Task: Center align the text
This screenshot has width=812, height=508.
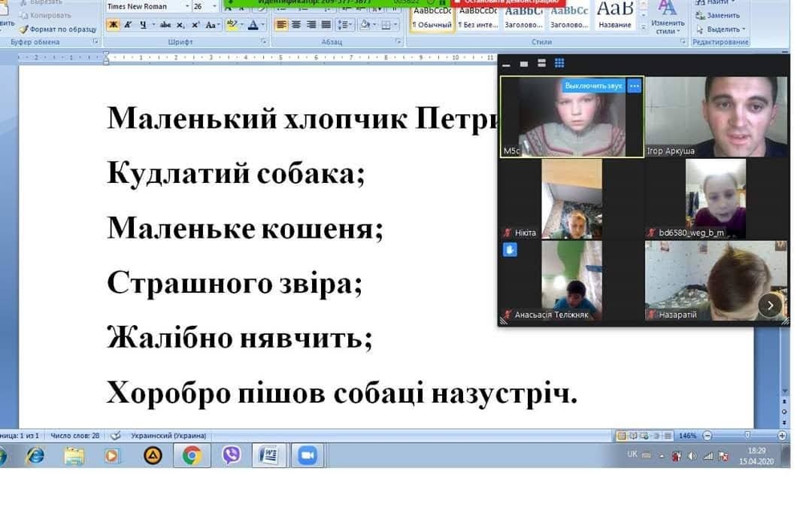Action: coord(296,25)
